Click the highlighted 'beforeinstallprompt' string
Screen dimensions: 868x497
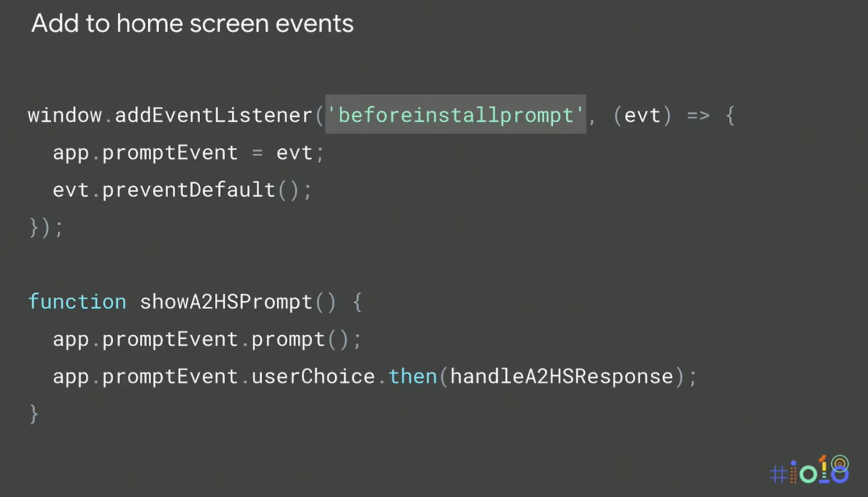(x=455, y=114)
